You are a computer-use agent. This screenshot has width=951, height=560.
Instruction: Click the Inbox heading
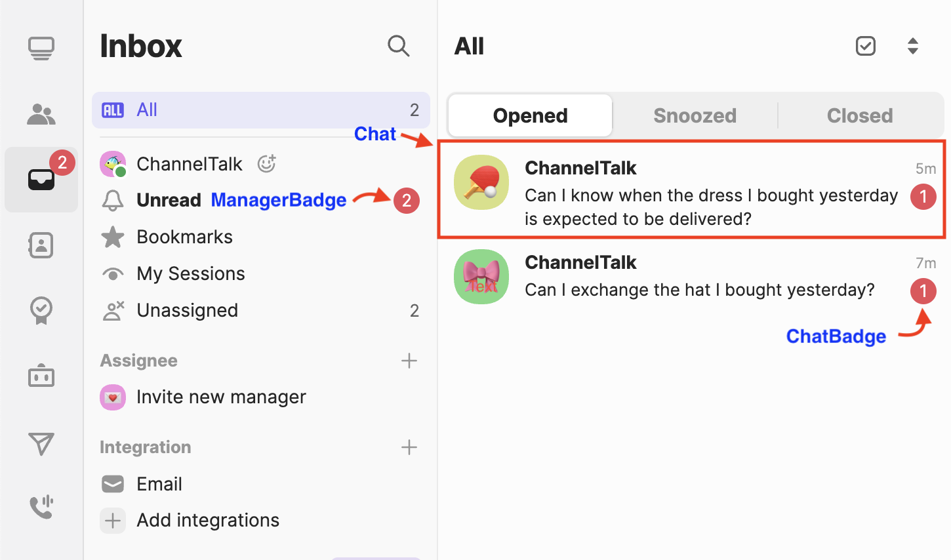click(141, 46)
